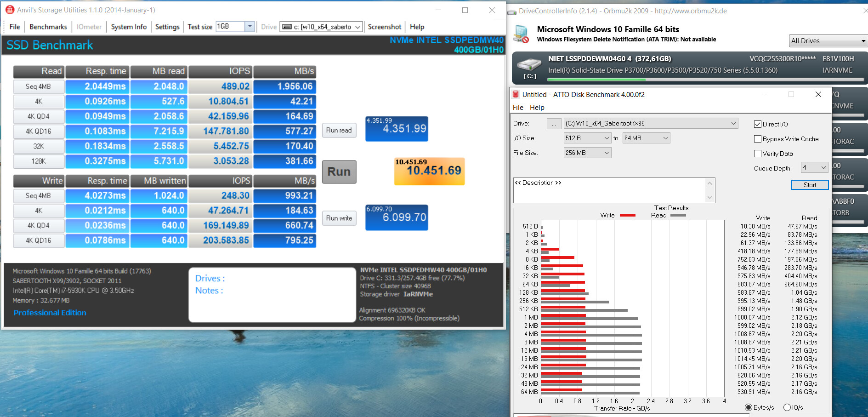The image size is (868, 417).
Task: Click the Professional Edition link
Action: pyautogui.click(x=50, y=313)
